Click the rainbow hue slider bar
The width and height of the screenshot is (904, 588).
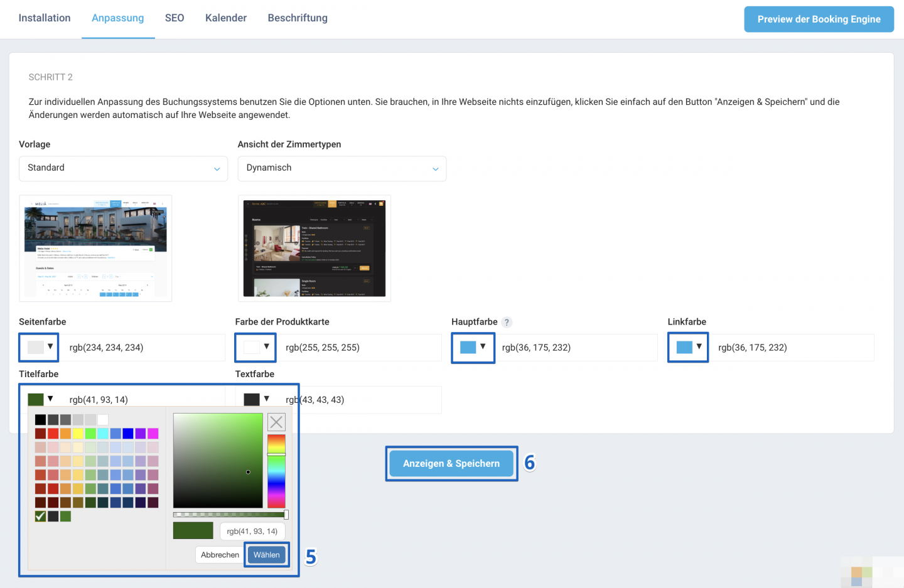276,471
